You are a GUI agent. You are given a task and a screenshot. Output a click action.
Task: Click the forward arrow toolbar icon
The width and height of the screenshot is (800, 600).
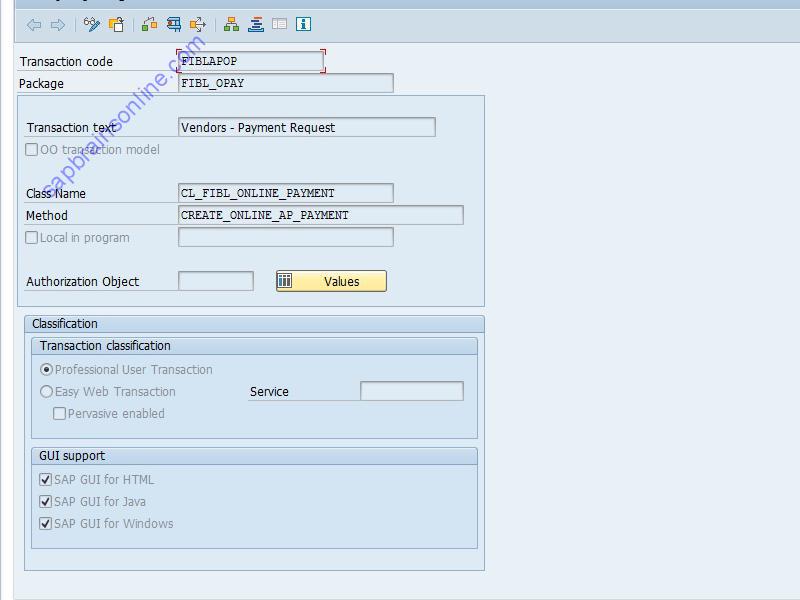coord(58,24)
